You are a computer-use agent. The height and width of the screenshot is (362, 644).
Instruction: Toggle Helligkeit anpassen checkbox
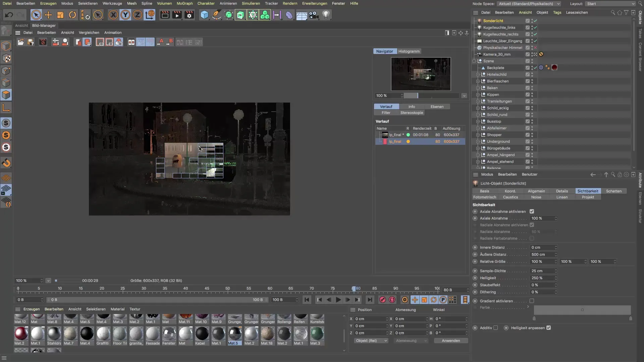[548, 328]
